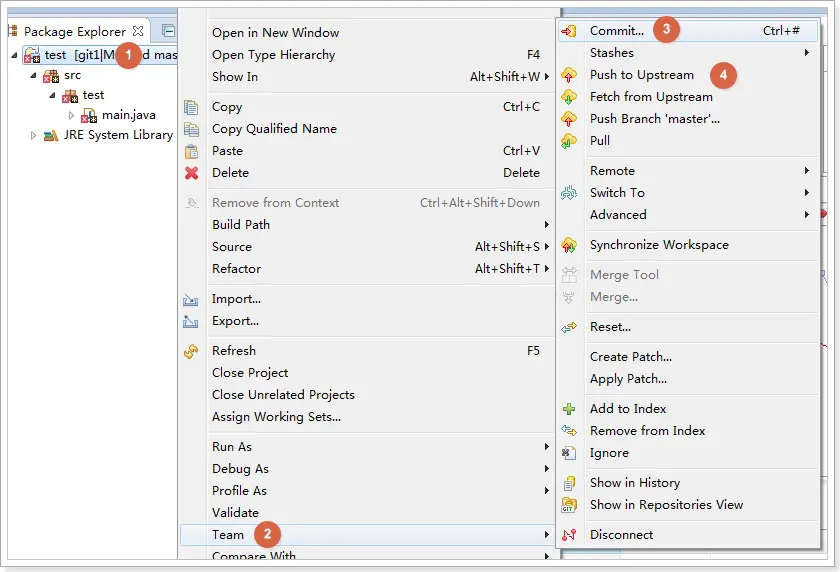Expand the main.java node
Viewport: 840px width, 572px height.
(71, 115)
